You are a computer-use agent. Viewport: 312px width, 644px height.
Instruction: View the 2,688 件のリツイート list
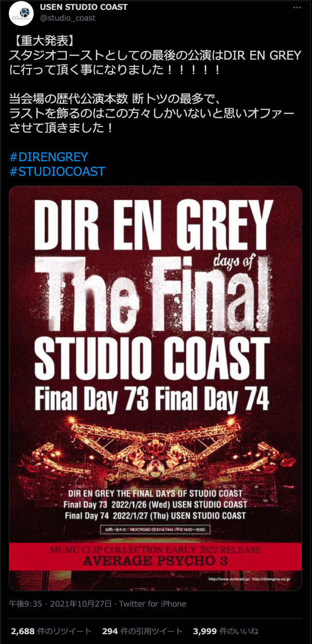[51, 631]
